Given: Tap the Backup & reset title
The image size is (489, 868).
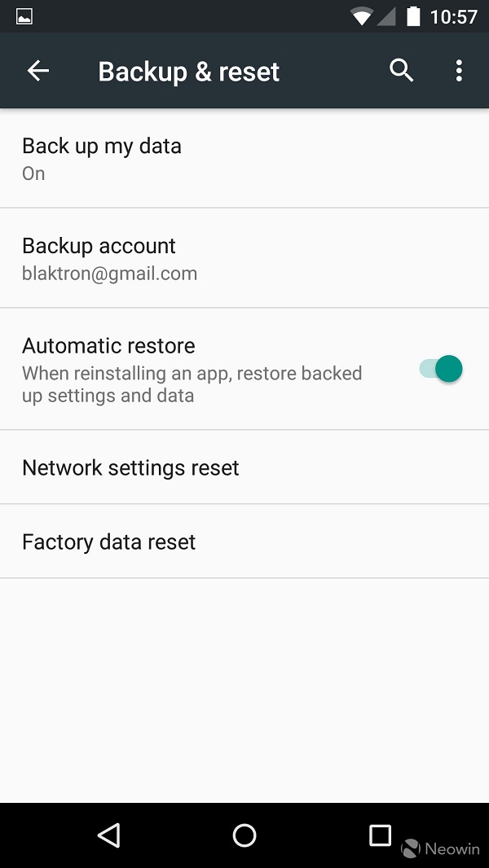Looking at the screenshot, I should (189, 72).
